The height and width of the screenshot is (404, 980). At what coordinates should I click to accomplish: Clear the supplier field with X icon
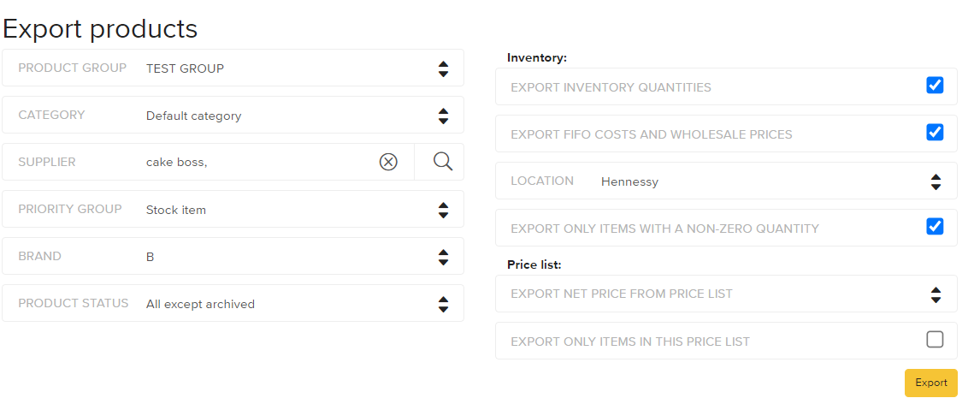point(388,162)
